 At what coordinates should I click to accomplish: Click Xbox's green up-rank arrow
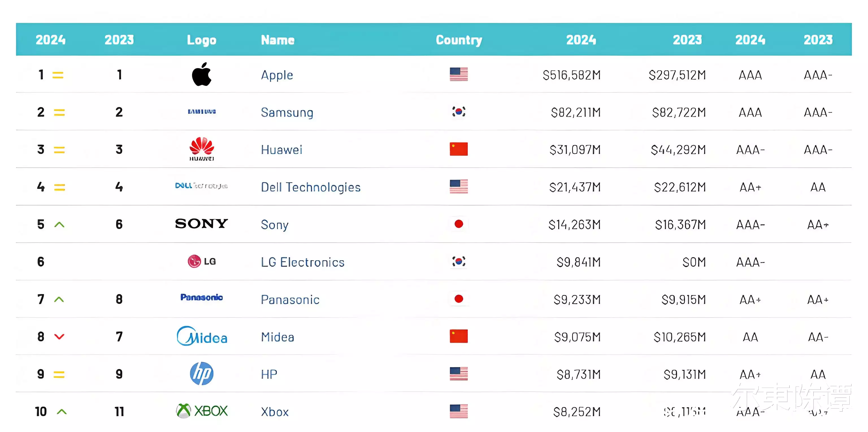[62, 412]
